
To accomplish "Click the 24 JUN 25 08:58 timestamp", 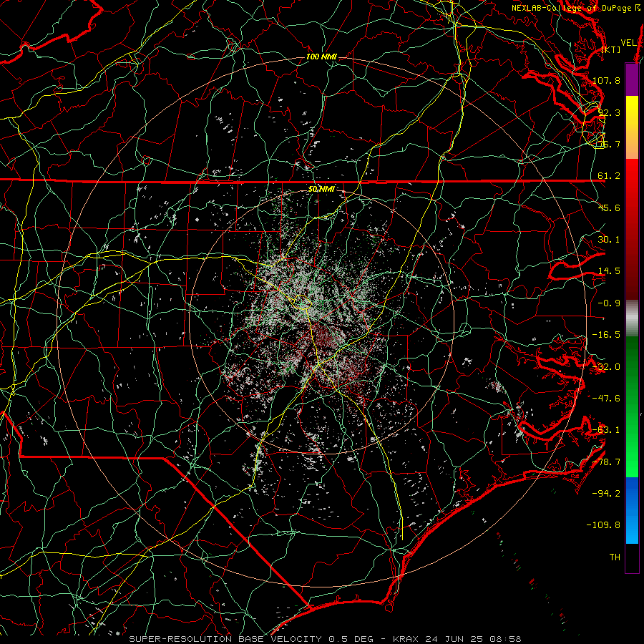I will point(473,639).
